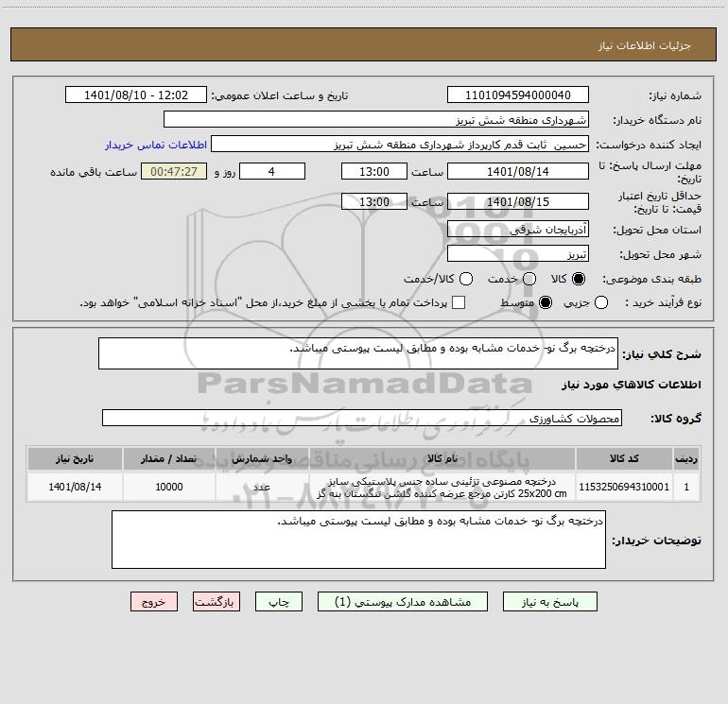Click the price validity time 13:00 field

click(x=374, y=201)
